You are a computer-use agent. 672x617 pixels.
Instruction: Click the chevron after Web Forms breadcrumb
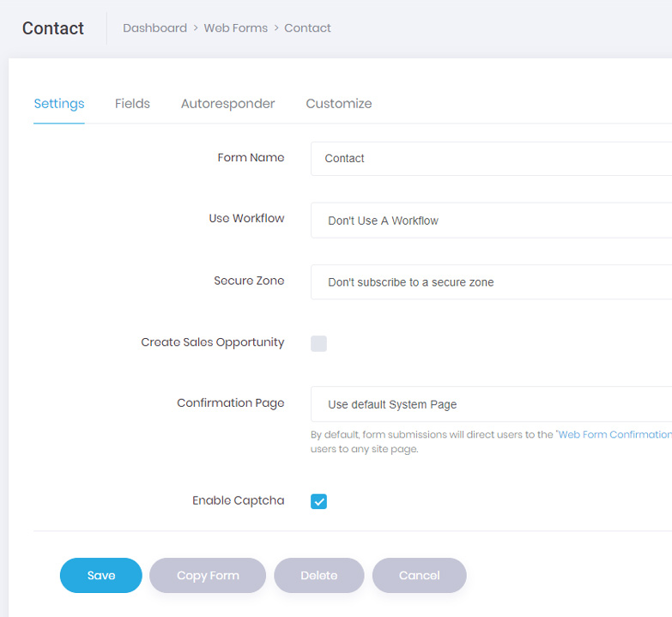coord(276,28)
